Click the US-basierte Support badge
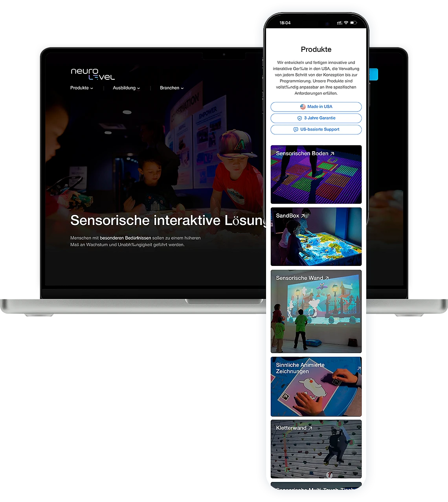This screenshot has height=502, width=448. pyautogui.click(x=316, y=130)
